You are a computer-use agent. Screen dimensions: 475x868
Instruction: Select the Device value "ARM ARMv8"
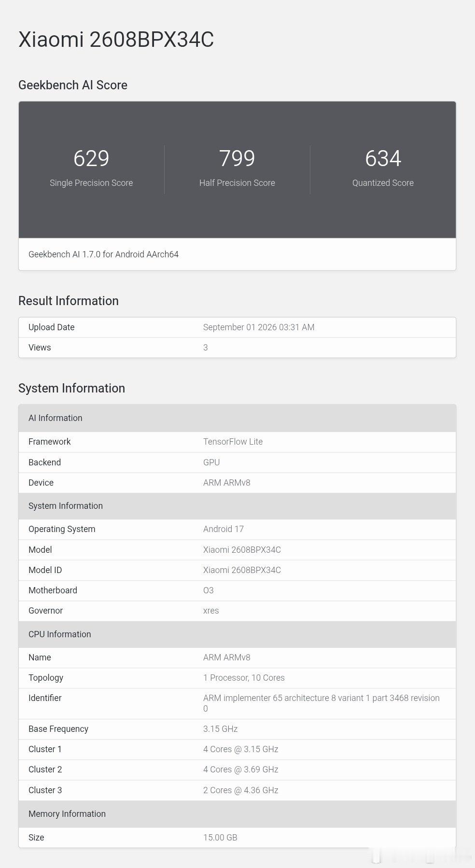[227, 483]
